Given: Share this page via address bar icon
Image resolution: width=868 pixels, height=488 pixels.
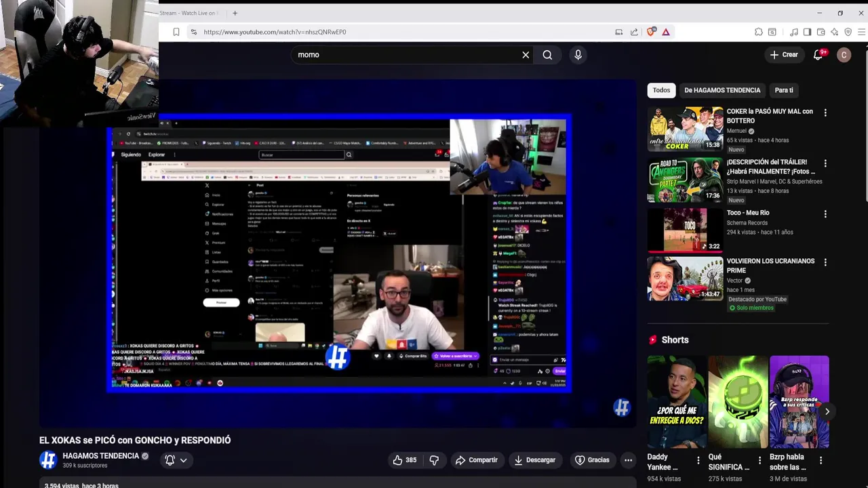Looking at the screenshot, I should pos(634,32).
